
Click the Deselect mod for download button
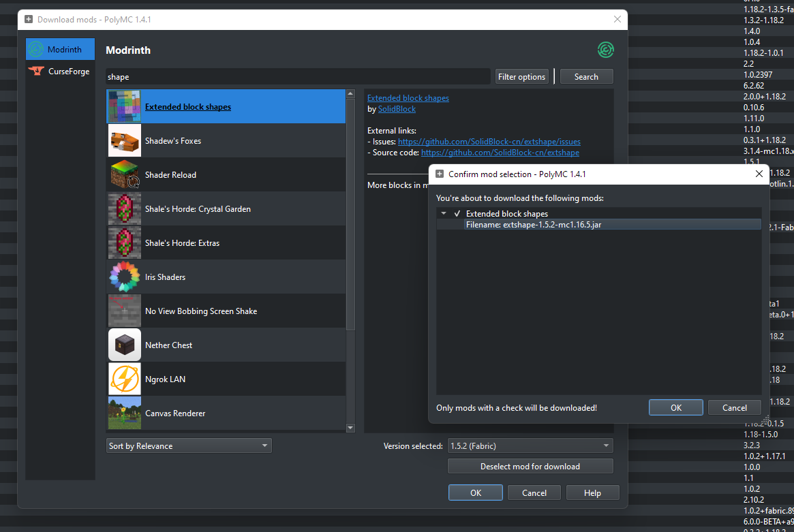[530, 466]
